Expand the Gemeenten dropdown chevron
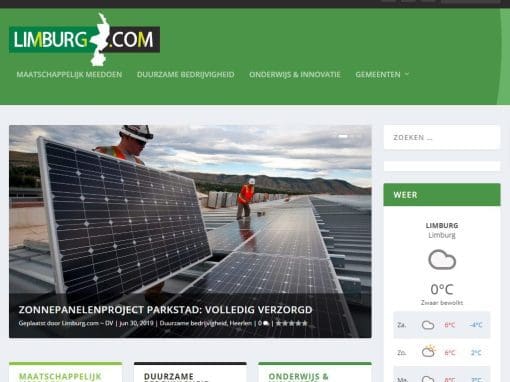This screenshot has height=382, width=510. tap(407, 74)
